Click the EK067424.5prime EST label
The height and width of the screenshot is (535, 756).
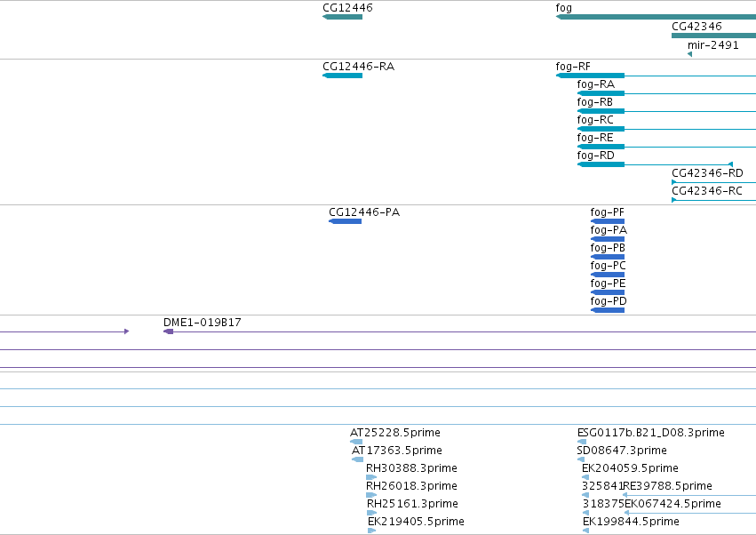tap(673, 504)
